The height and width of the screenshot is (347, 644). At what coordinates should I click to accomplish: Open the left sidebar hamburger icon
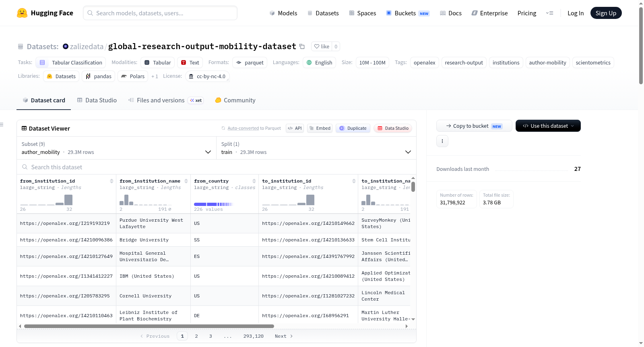coord(2,125)
